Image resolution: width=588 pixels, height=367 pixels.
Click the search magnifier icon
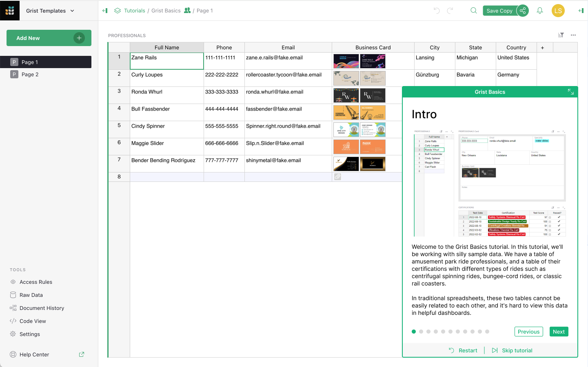[x=473, y=11]
